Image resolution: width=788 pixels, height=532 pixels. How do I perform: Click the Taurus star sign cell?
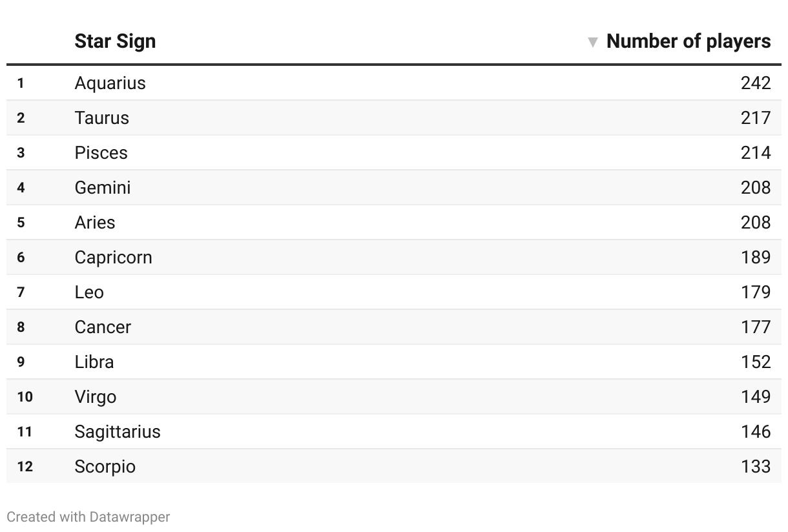[x=101, y=118]
